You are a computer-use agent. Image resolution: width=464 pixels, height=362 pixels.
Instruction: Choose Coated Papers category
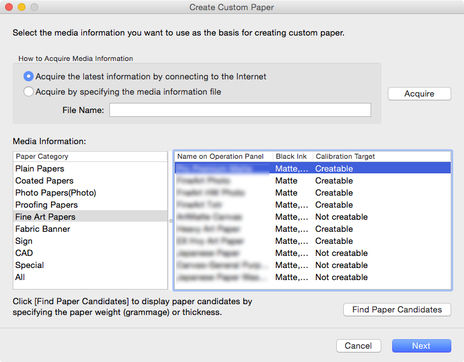[x=90, y=181]
